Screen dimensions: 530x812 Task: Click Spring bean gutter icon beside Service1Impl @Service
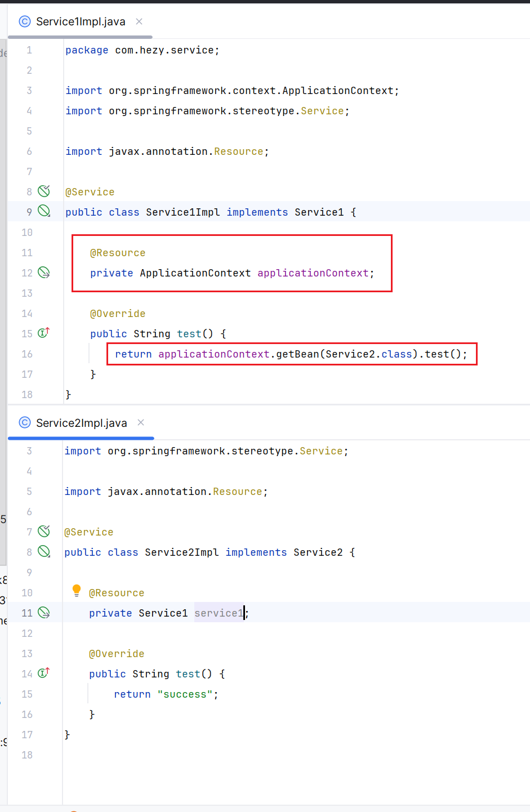[x=44, y=191]
